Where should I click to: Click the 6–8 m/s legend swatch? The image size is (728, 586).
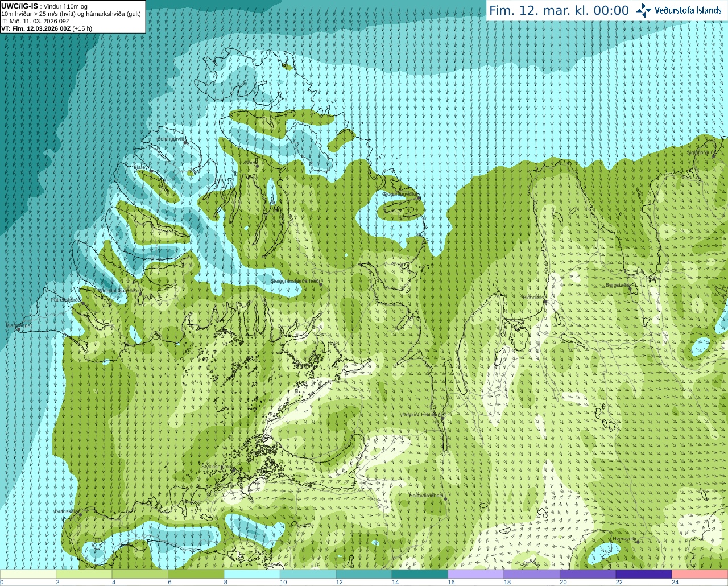coord(196,574)
